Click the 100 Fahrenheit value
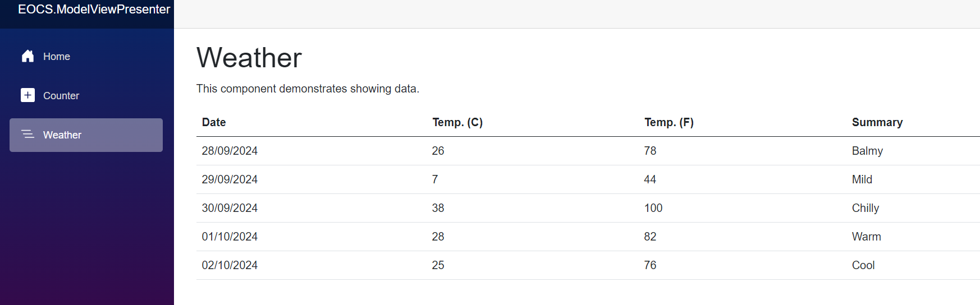Screen dimensions: 980x305 653,208
